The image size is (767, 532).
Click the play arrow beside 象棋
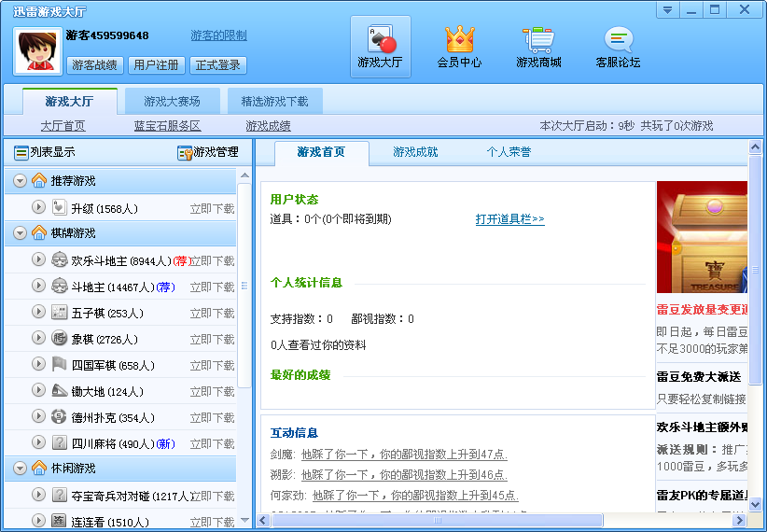[38, 339]
